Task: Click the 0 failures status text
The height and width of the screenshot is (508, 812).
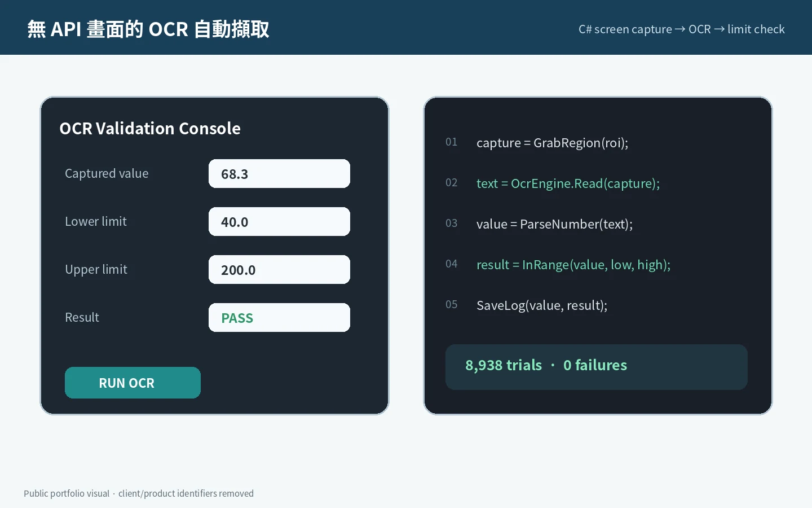Action: click(x=595, y=365)
